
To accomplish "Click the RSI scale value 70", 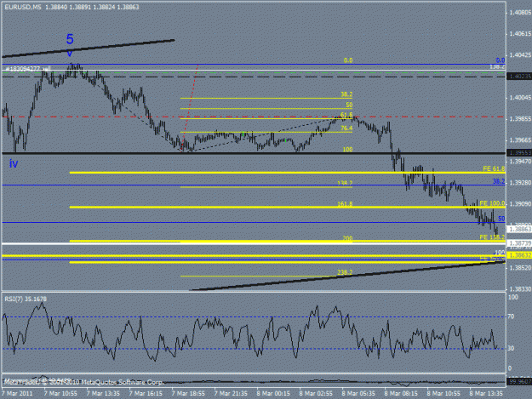I will (511, 316).
